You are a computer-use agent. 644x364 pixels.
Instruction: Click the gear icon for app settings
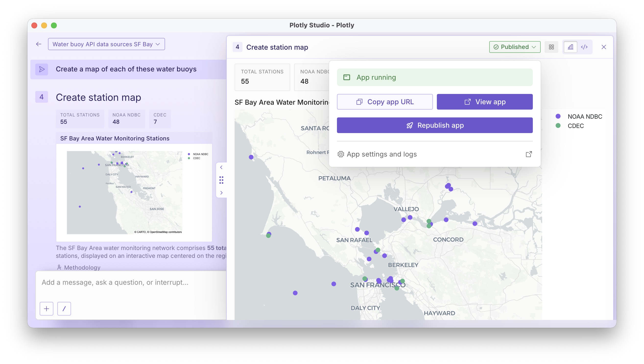341,154
